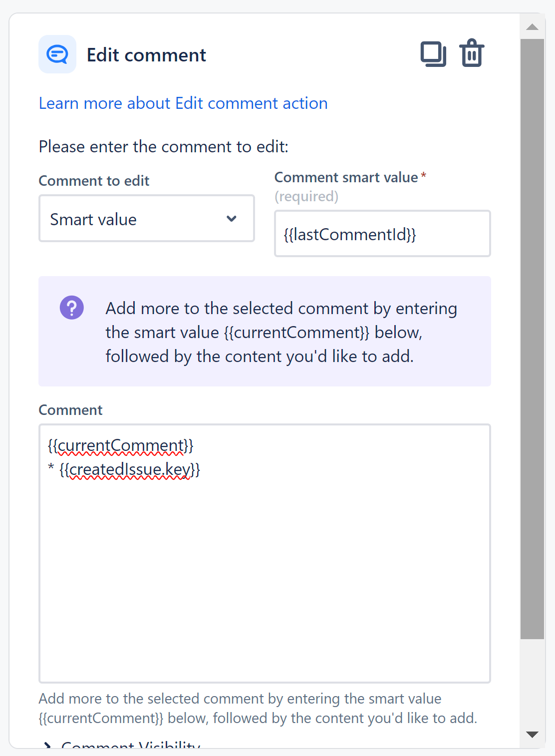Open the Comment to edit dropdown
Screen dimensions: 555x756
(x=146, y=219)
